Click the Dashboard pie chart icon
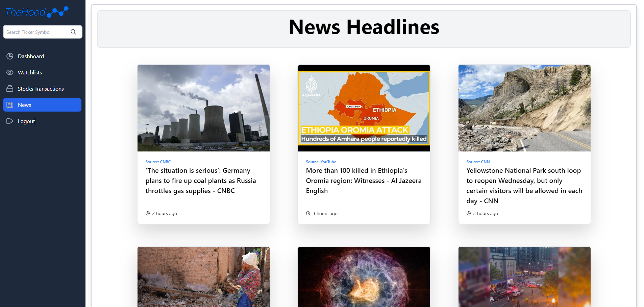644x307 pixels. (10, 56)
